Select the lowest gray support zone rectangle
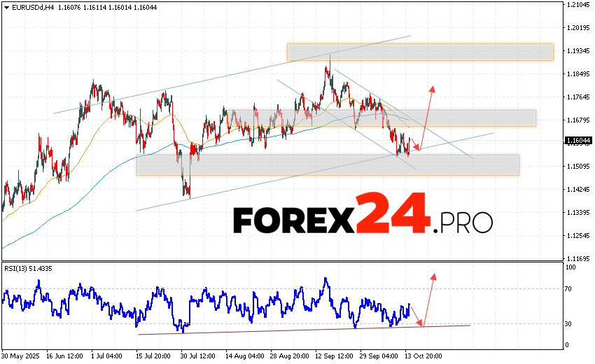The width and height of the screenshot is (595, 364). click(x=328, y=165)
